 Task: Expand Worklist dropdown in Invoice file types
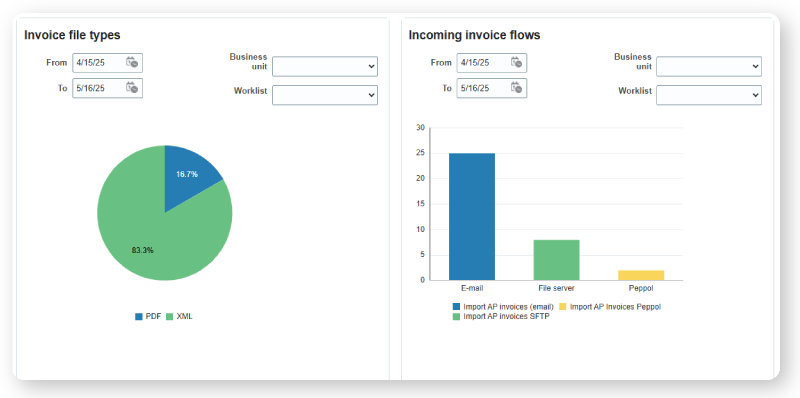(x=325, y=95)
